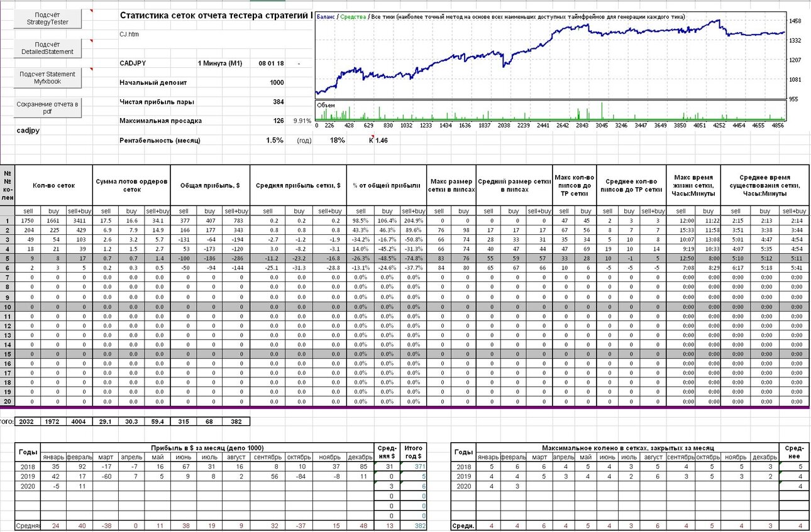Click the Подсчёт StrategyTester button
811x532 pixels.
[47, 18]
